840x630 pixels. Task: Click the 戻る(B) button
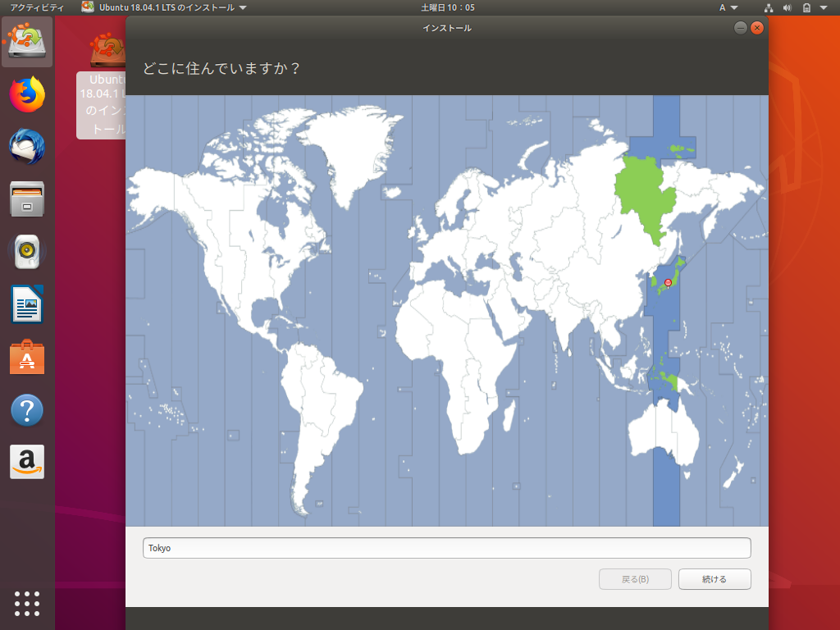pos(635,579)
